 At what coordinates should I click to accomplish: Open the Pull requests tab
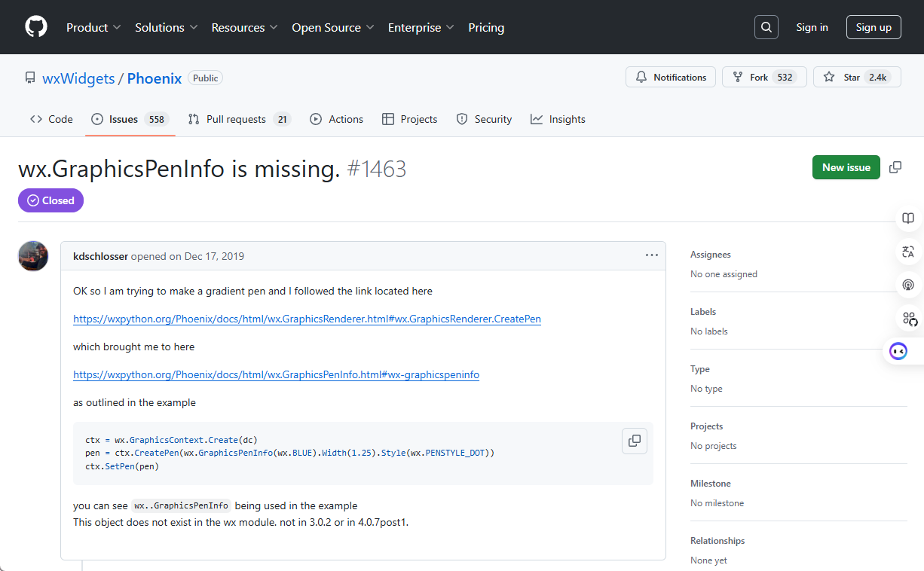click(240, 119)
